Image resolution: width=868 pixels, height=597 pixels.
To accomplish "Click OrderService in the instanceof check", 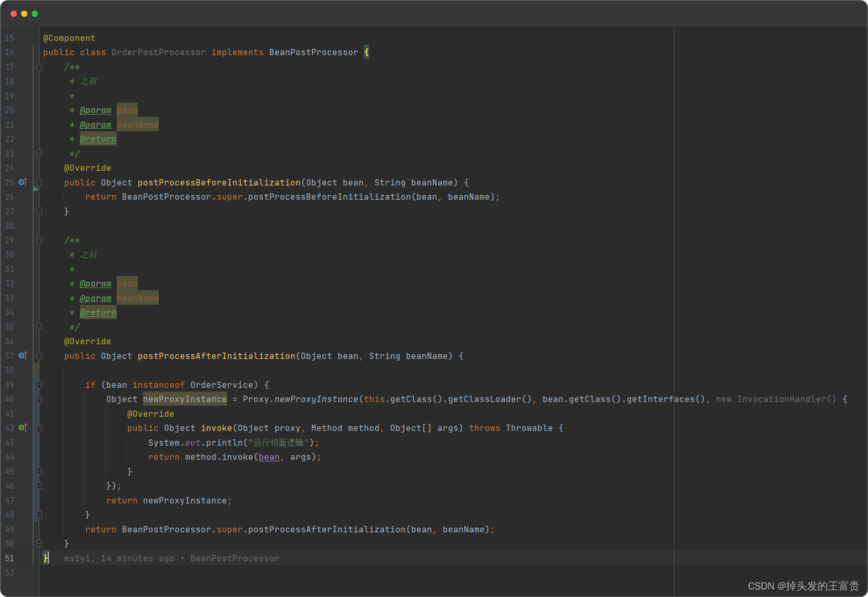I will (222, 385).
